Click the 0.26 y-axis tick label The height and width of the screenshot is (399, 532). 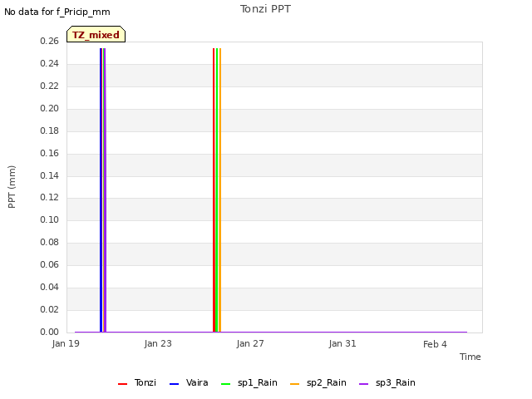pos(50,41)
